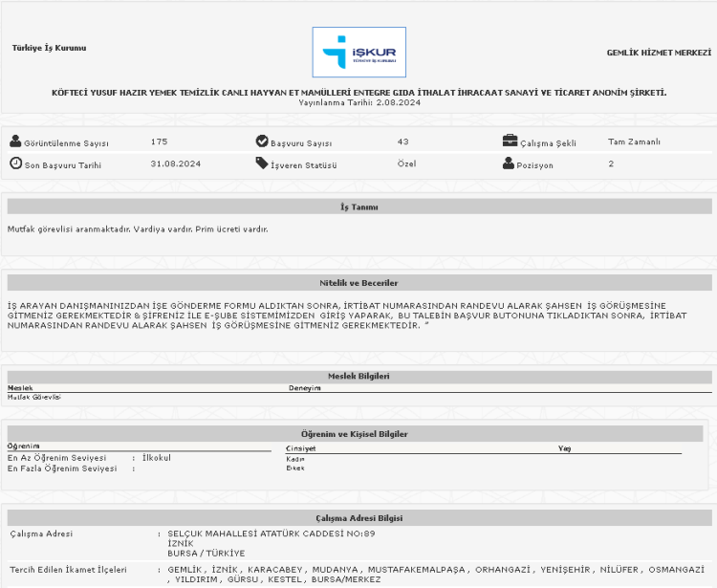Click the Kadın gender entry
The image size is (717, 588).
[295, 458]
